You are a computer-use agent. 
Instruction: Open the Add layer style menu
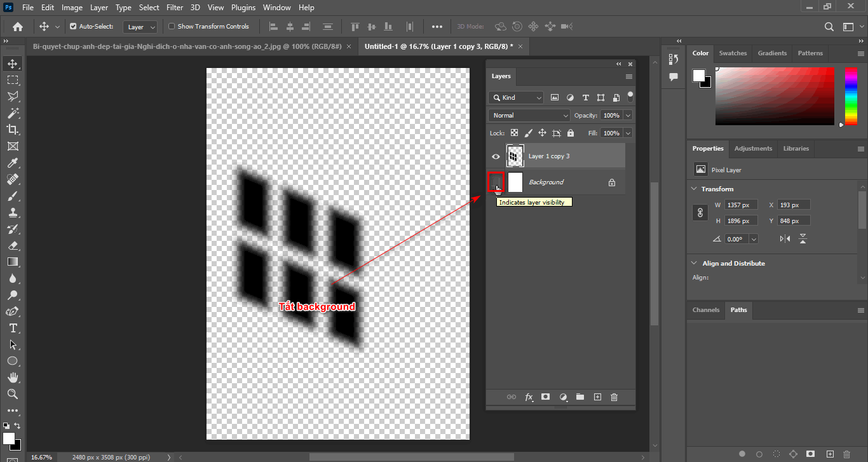point(529,397)
